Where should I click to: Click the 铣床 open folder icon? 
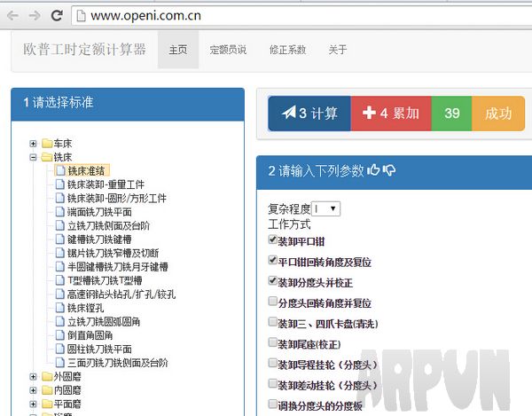tap(47, 157)
